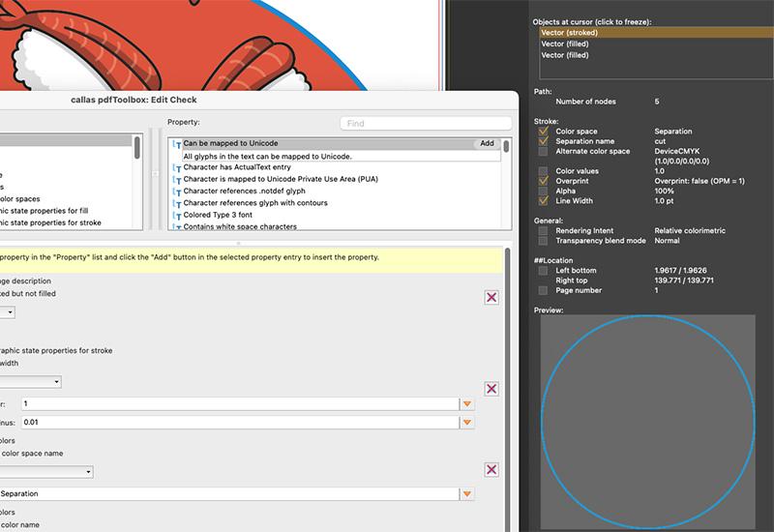Click in the Find search field
The height and width of the screenshot is (532, 774).
tap(426, 124)
